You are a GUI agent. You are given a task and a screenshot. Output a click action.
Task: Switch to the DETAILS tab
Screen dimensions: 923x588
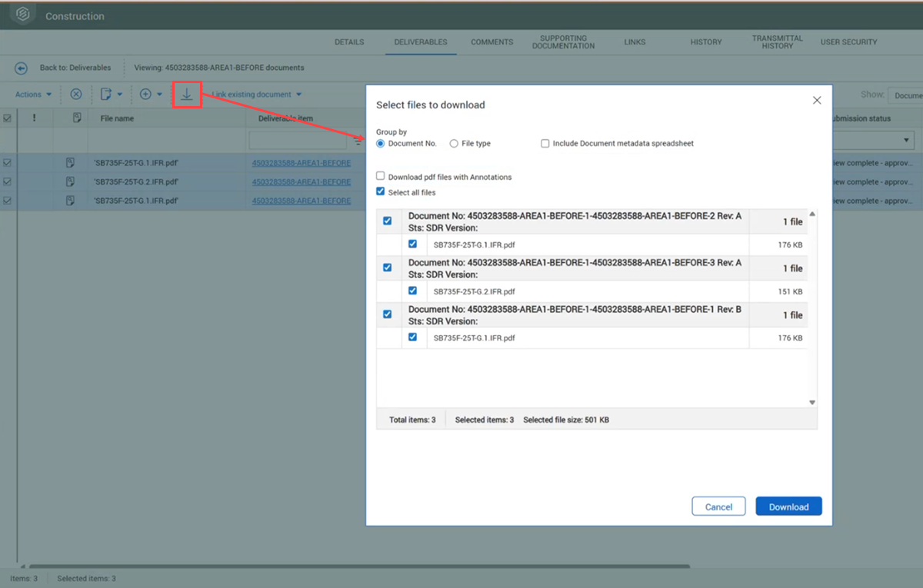349,42
